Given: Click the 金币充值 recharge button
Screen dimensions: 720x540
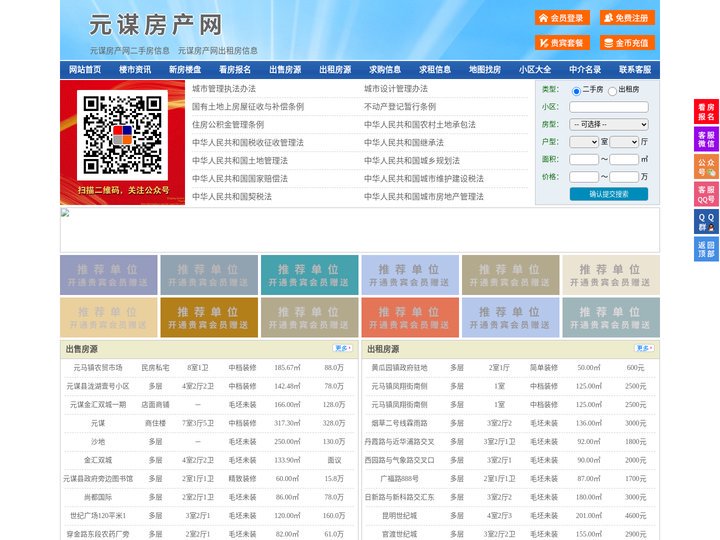Looking at the screenshot, I should click(627, 43).
